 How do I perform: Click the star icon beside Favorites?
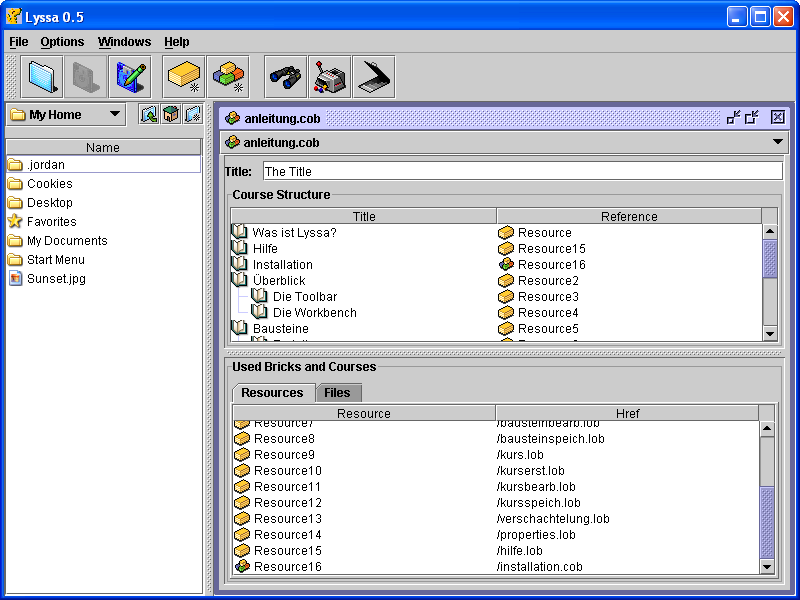tap(15, 221)
